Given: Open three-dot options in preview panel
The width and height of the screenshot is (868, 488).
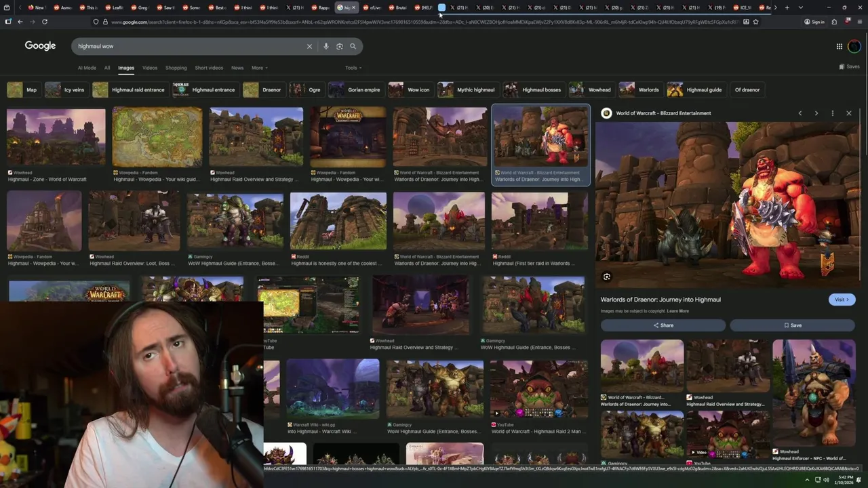Looking at the screenshot, I should point(833,113).
